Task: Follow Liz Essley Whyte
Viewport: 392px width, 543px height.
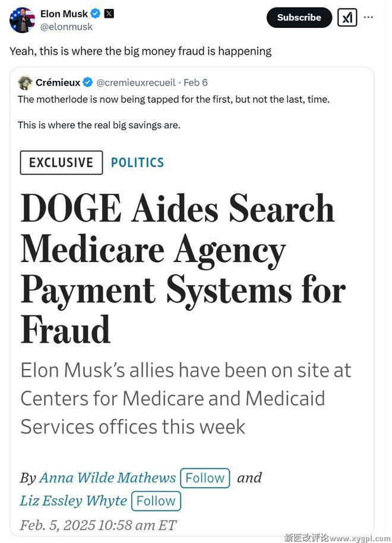Action: coord(156,501)
